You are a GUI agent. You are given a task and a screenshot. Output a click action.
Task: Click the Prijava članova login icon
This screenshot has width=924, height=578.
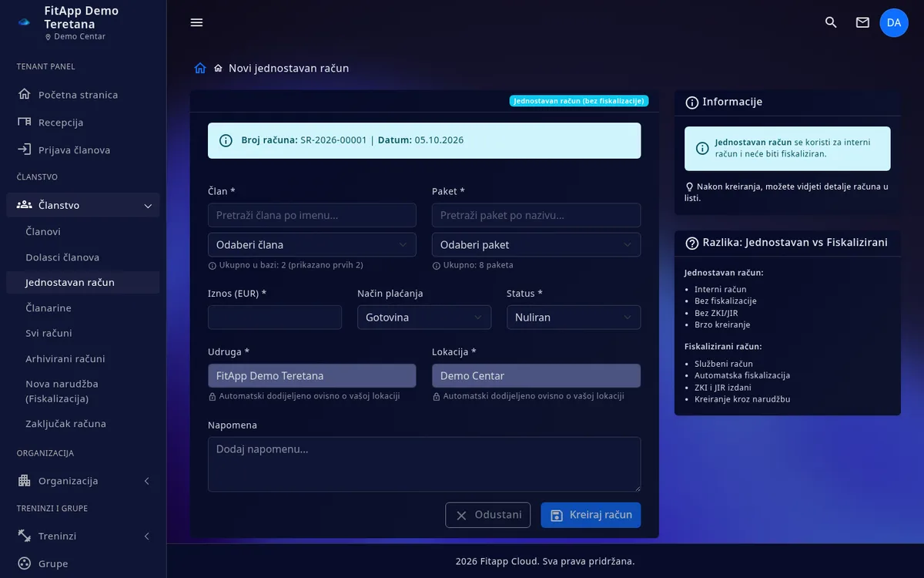click(x=24, y=150)
